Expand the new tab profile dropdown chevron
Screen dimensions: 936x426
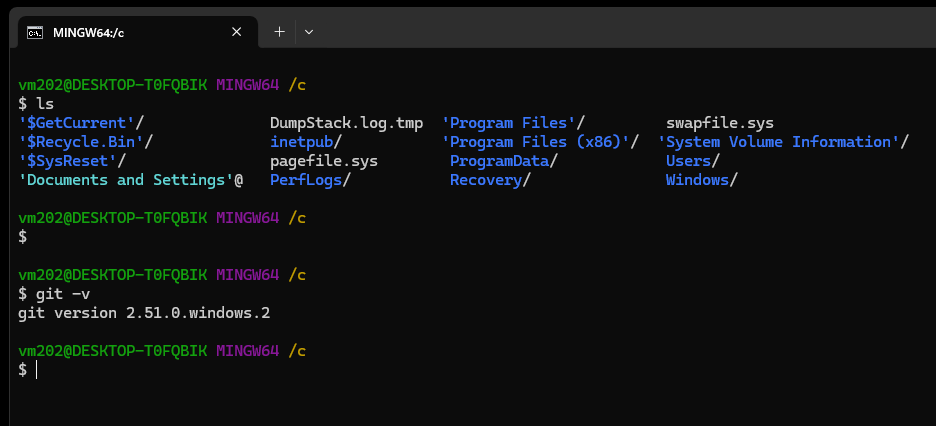click(309, 32)
